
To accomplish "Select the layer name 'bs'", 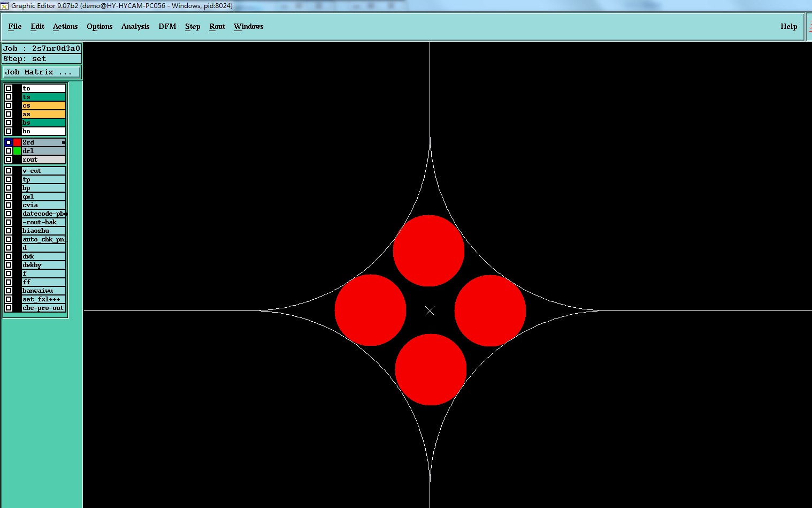I will coord(43,123).
